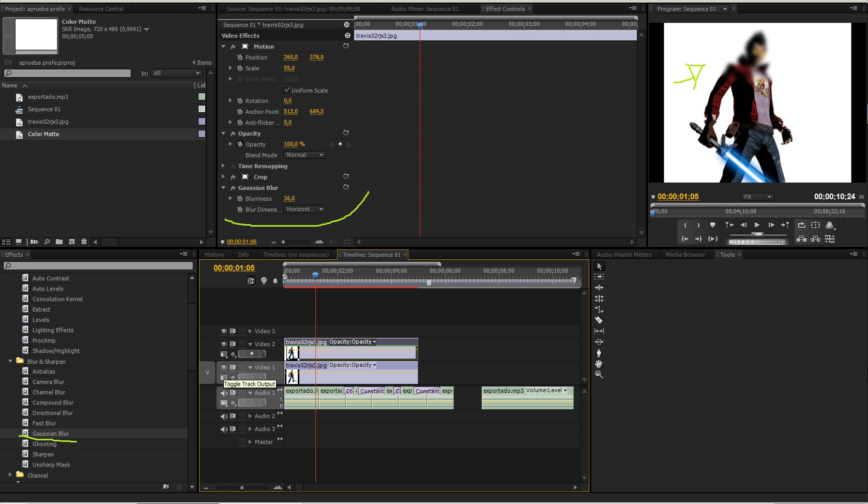The width and height of the screenshot is (868, 504).
Task: Mute Audio 3 track output speaker
Action: click(224, 429)
